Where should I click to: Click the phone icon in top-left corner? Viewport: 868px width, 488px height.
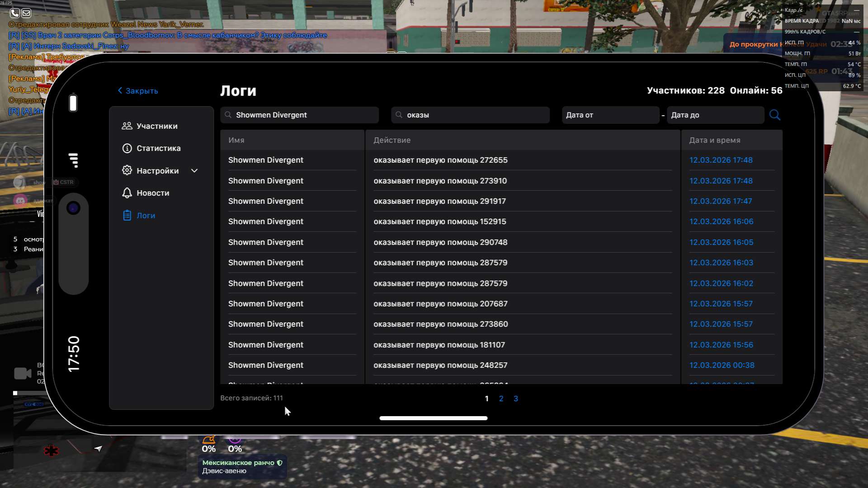pyautogui.click(x=15, y=13)
